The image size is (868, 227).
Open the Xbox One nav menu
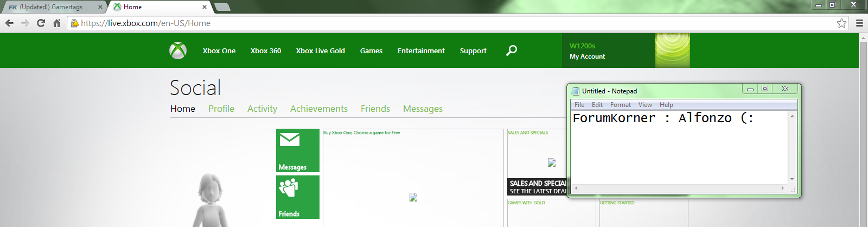(x=219, y=51)
